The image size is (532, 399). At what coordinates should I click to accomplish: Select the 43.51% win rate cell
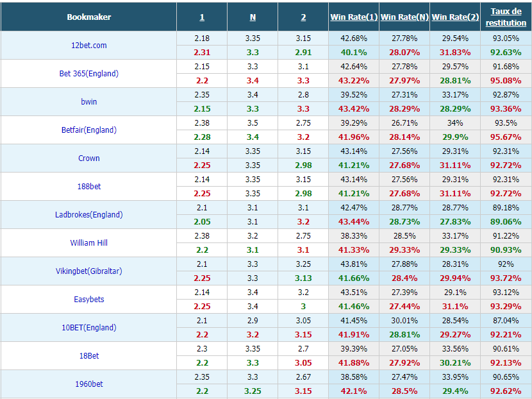(354, 292)
